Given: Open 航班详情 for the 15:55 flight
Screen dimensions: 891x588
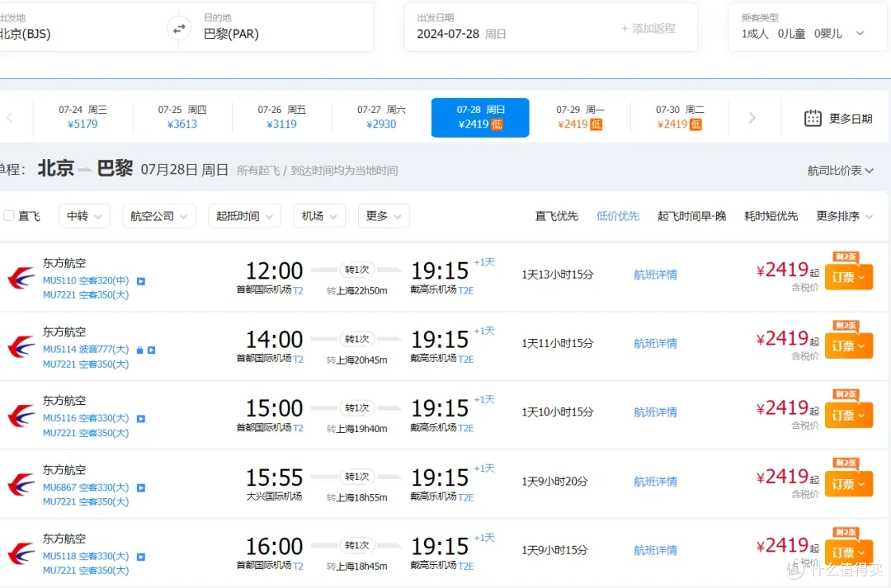Looking at the screenshot, I should pos(655,482).
